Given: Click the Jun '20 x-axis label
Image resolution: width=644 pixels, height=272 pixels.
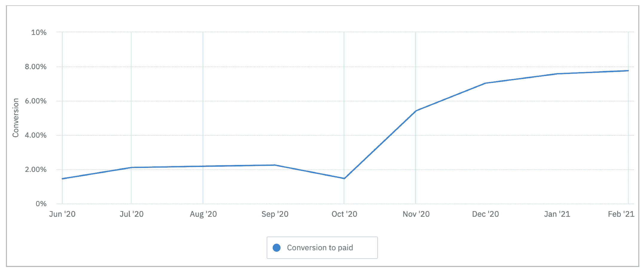Looking at the screenshot, I should 62,214.
